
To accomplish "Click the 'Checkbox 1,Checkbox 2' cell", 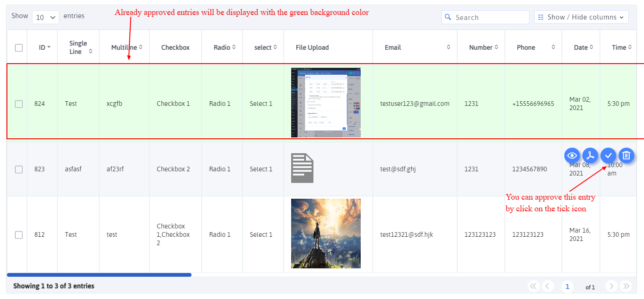I will 173,234.
